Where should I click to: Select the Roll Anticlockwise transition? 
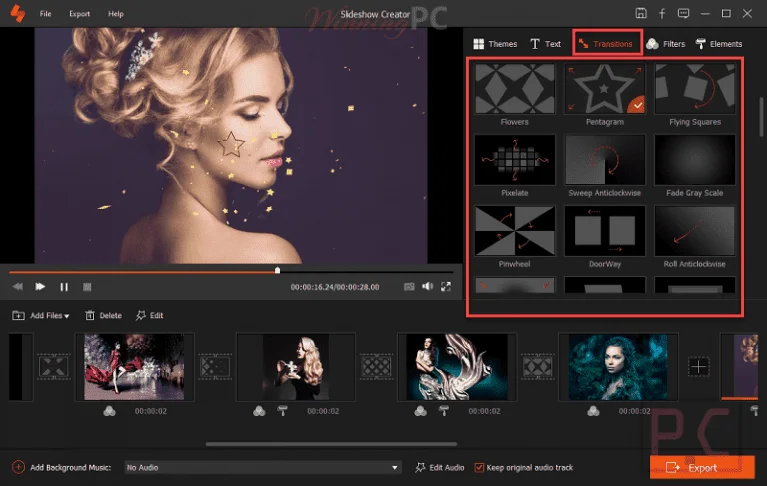tap(695, 231)
